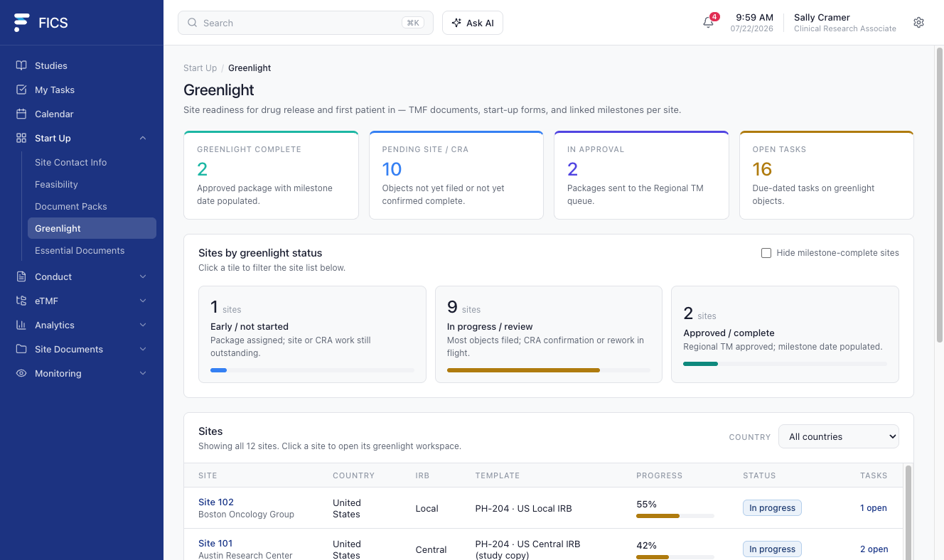The width and height of the screenshot is (944, 560).
Task: Click the In Approval card
Action: click(x=641, y=175)
